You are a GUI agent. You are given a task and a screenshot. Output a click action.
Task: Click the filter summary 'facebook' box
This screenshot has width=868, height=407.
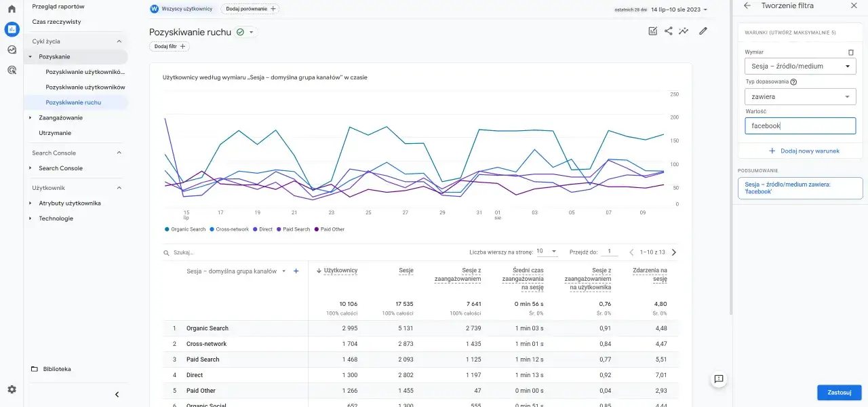(800, 188)
